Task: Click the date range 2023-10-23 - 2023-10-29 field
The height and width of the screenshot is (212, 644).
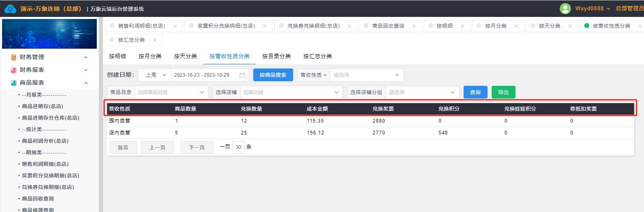Action: [210, 75]
